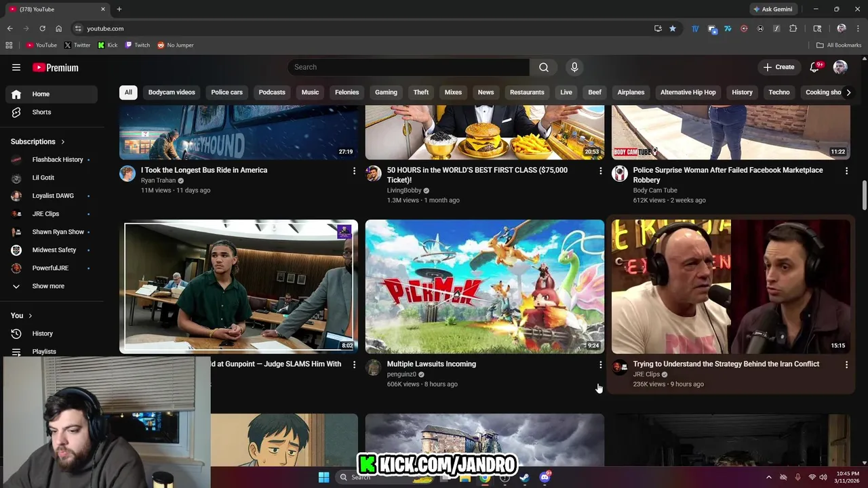Select the Podcasts chip

pos(272,92)
